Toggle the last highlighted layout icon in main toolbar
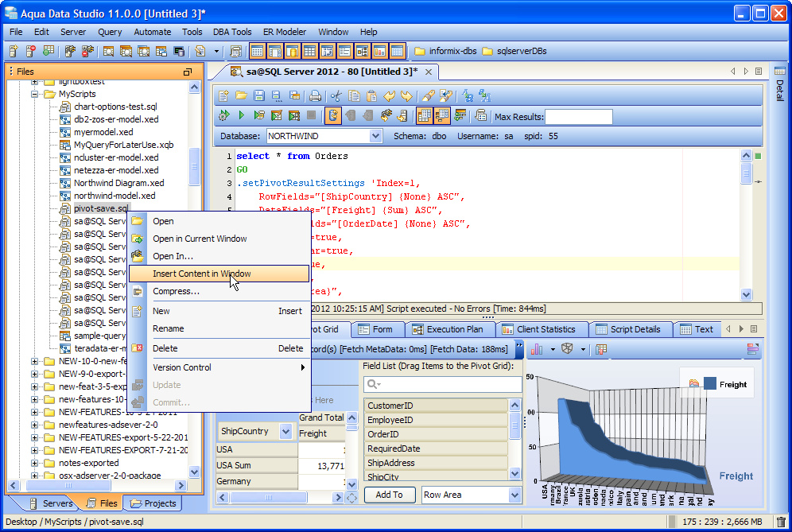Screen dimensions: 792x532 click(397, 51)
